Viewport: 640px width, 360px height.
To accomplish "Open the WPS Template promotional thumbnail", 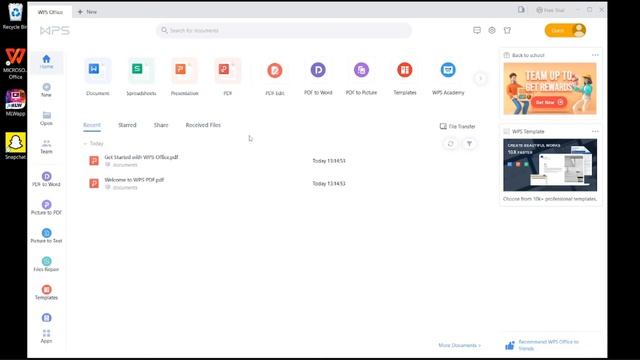I will pyautogui.click(x=550, y=165).
